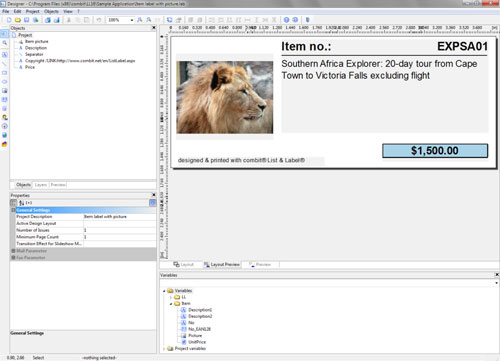Switch to the Layers tab
The image size is (500, 361).
point(41,185)
